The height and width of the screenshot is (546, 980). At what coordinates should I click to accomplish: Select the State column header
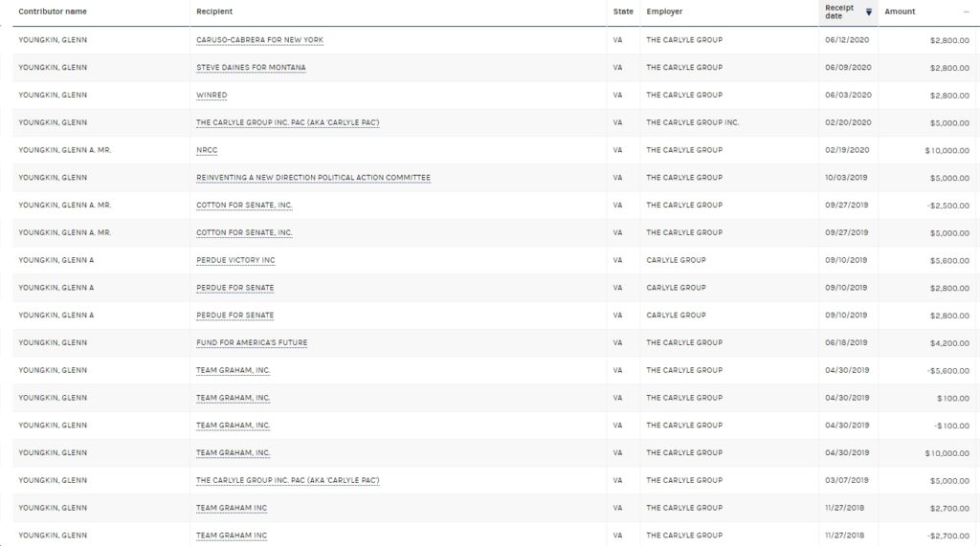623,11
